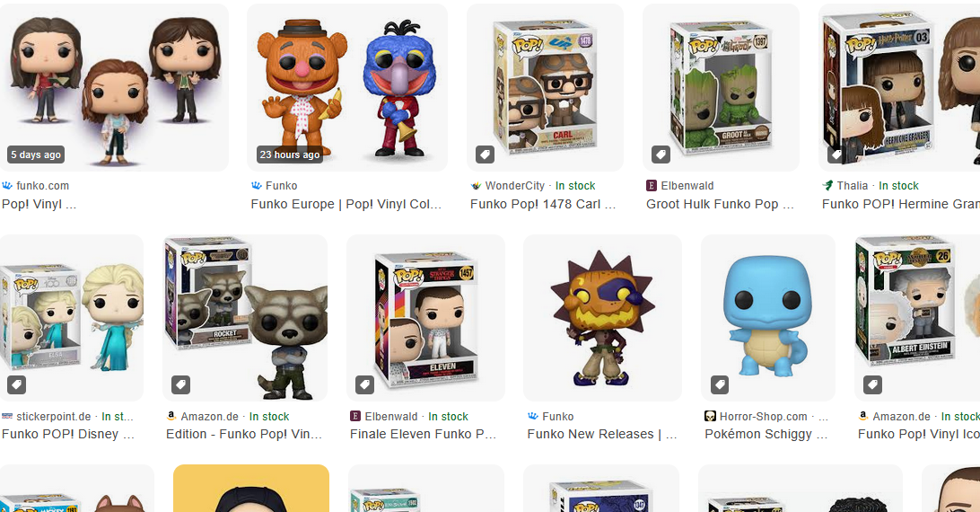Open the Hermione Granger Harry Potter thumbnail
Image resolution: width=980 pixels, height=512 pixels.
[x=899, y=88]
